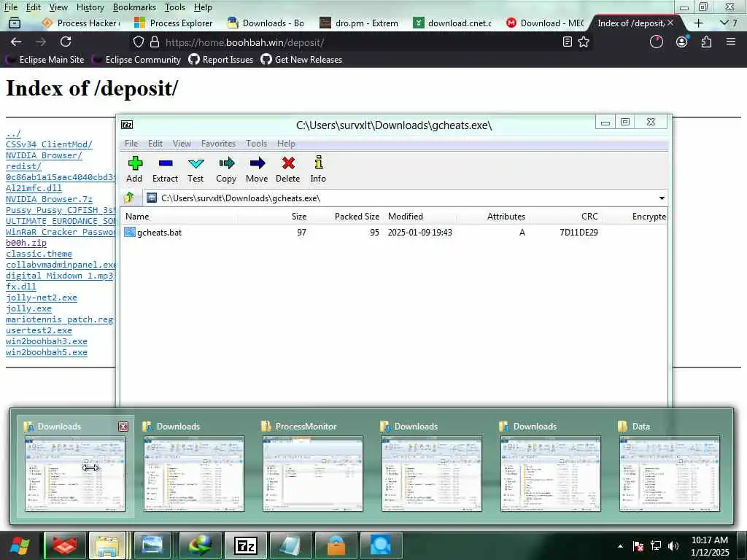Open the 7-Zip View menu
Screen dimensions: 747x560
coord(182,144)
